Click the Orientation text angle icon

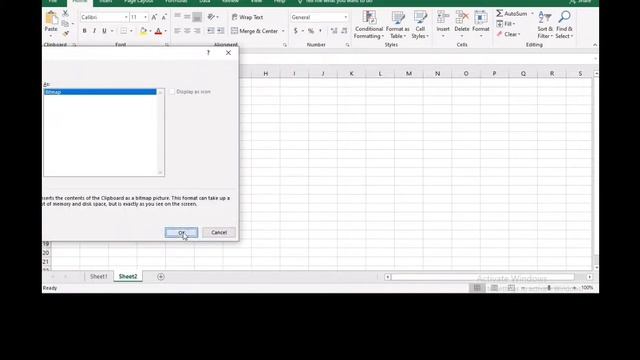(211, 17)
